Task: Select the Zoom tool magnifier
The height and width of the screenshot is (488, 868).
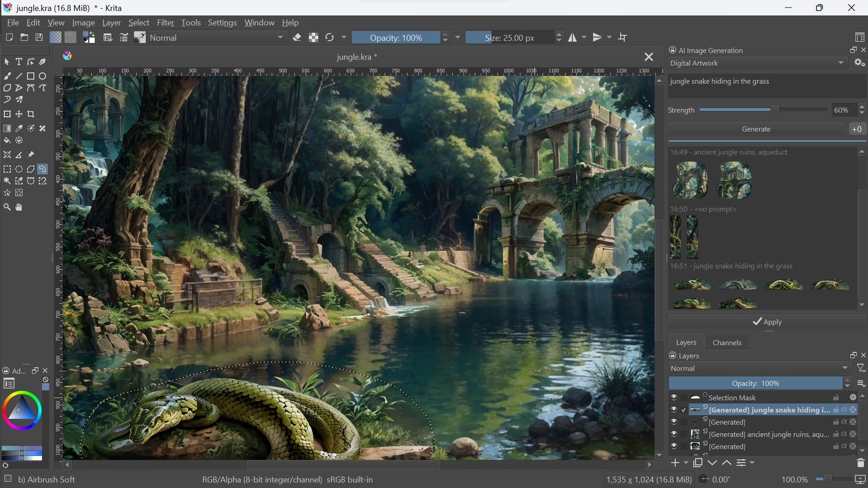Action: coord(7,207)
